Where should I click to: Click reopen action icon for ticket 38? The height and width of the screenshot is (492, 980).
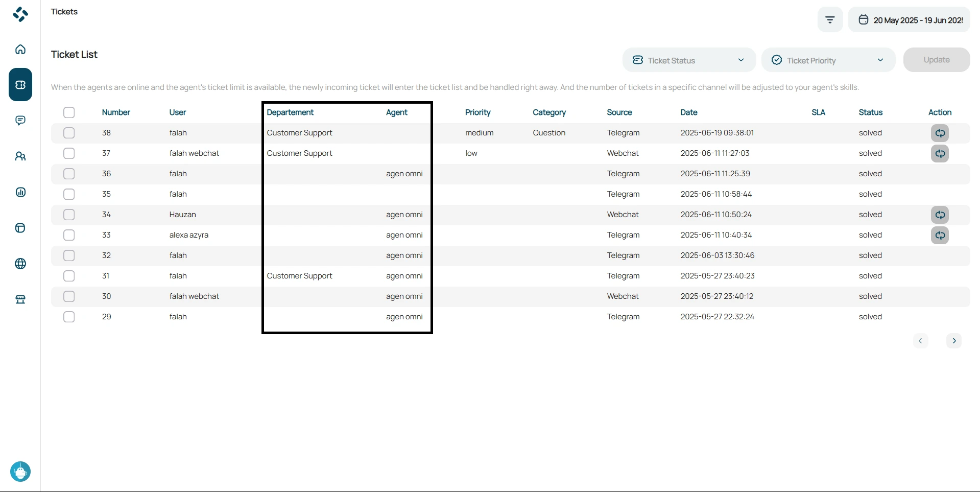pos(940,133)
